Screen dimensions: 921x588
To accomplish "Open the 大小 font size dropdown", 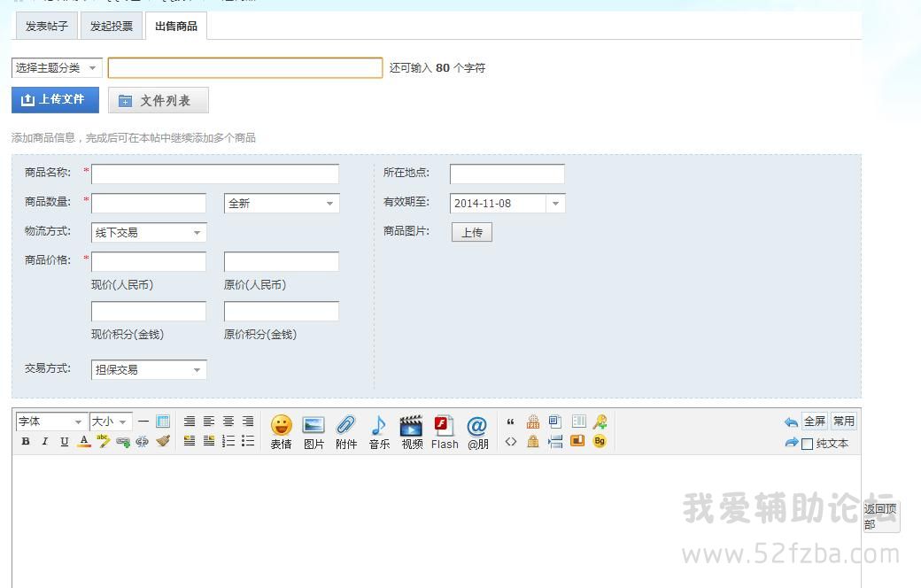I will (111, 422).
